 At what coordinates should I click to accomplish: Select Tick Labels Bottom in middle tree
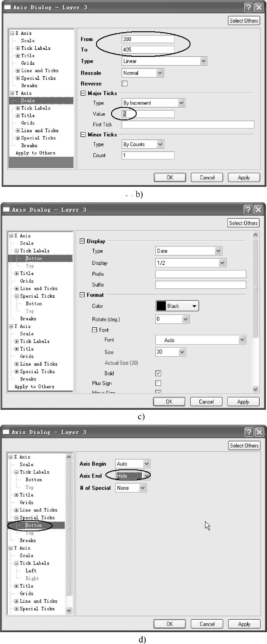pyautogui.click(x=34, y=258)
